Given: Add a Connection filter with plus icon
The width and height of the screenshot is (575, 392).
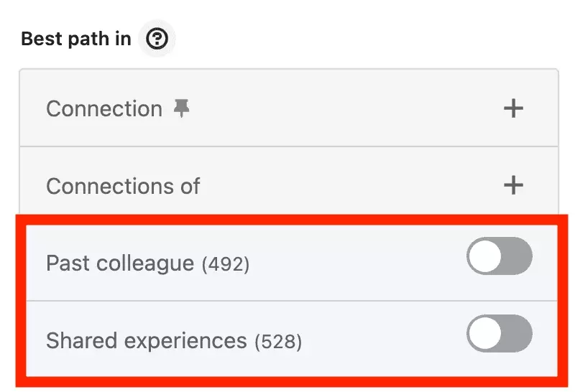Looking at the screenshot, I should pos(513,108).
